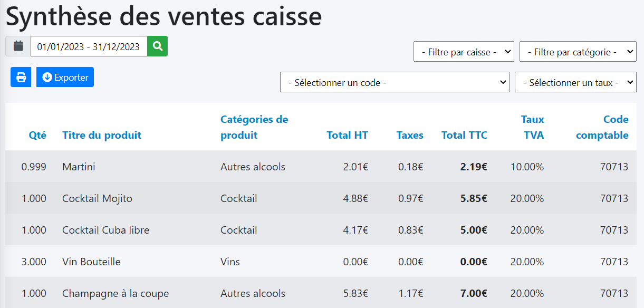Expand the Sélectionner un taux dropdown
This screenshot has height=308, width=644.
coord(575,82)
